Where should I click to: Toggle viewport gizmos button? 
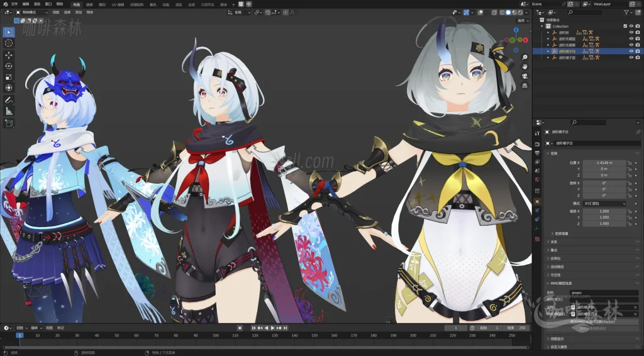coord(466,13)
